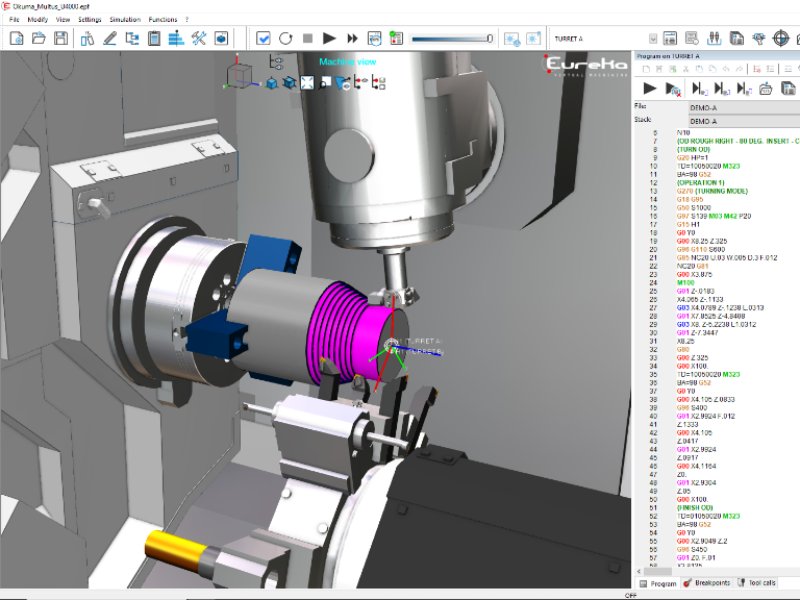
Task: Click the blue stock block icon in the toolbar
Action: pyautogui.click(x=221, y=38)
